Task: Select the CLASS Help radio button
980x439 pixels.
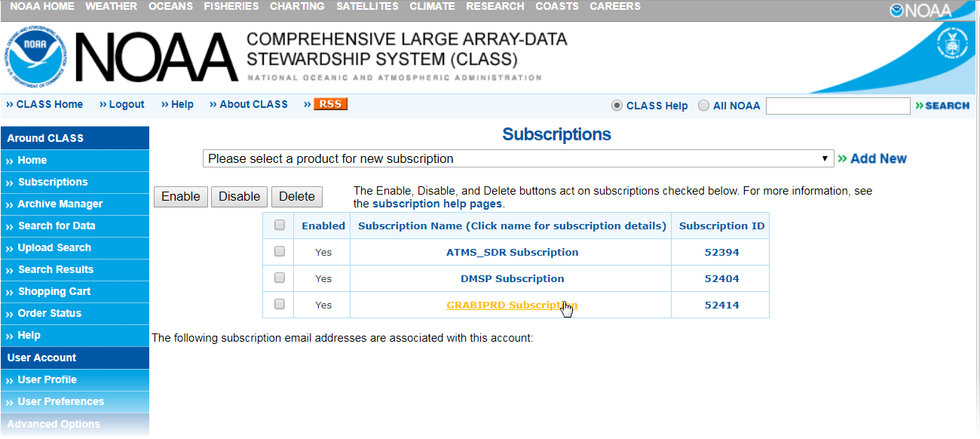Action: point(617,106)
